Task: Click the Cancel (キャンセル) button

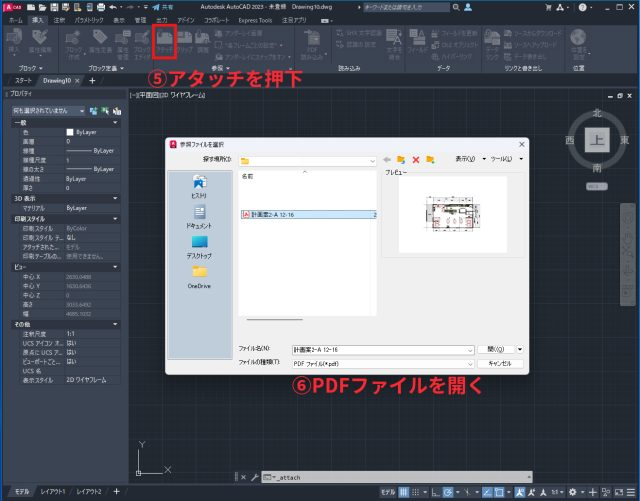Action: (x=499, y=364)
